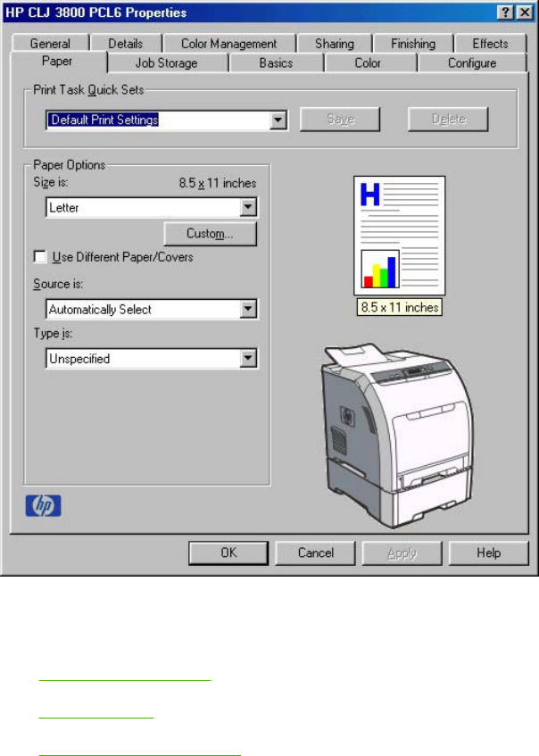The height and width of the screenshot is (756, 539).
Task: Expand the paper Size dropdown arrow
Action: click(248, 207)
